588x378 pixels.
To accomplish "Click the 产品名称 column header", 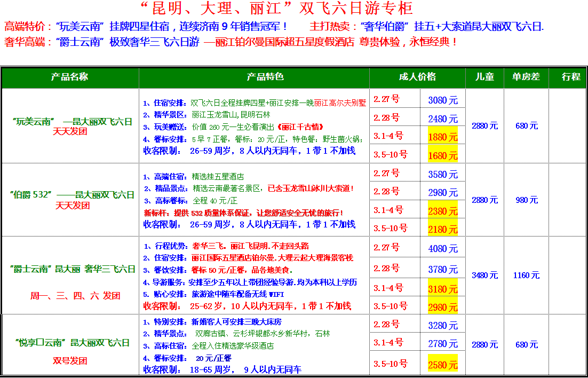I will pos(69,77).
